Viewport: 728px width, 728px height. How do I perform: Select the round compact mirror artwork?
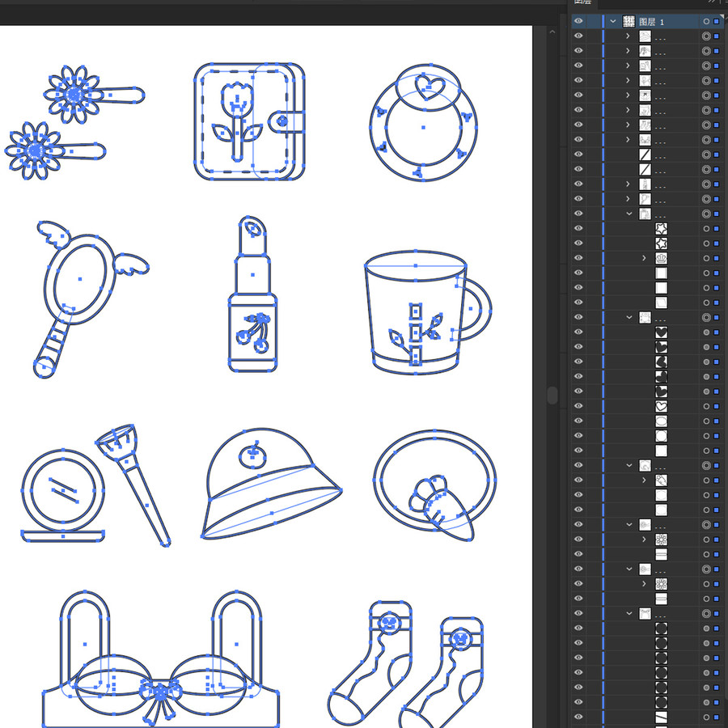pyautogui.click(x=62, y=495)
